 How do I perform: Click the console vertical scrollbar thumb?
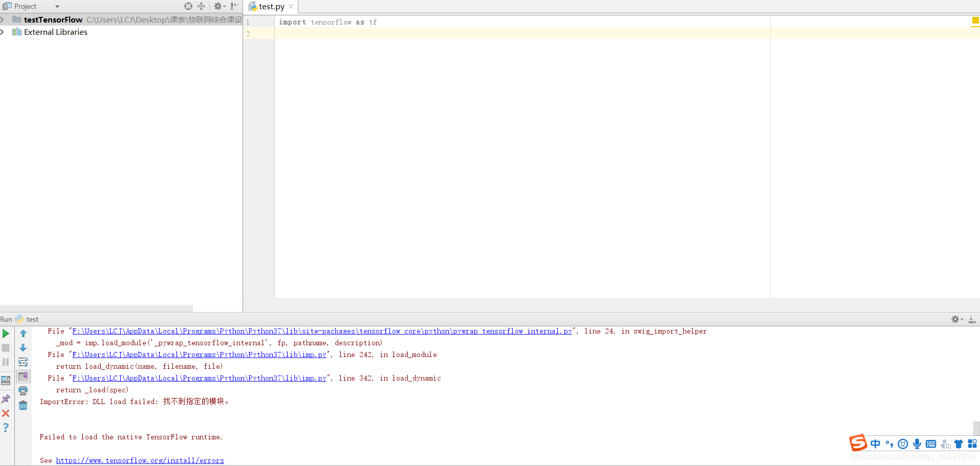point(976,428)
